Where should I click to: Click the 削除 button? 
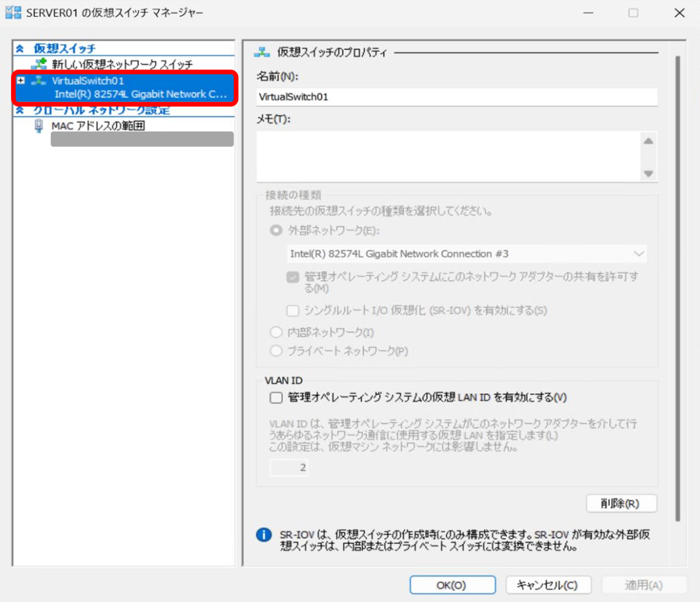[x=621, y=503]
